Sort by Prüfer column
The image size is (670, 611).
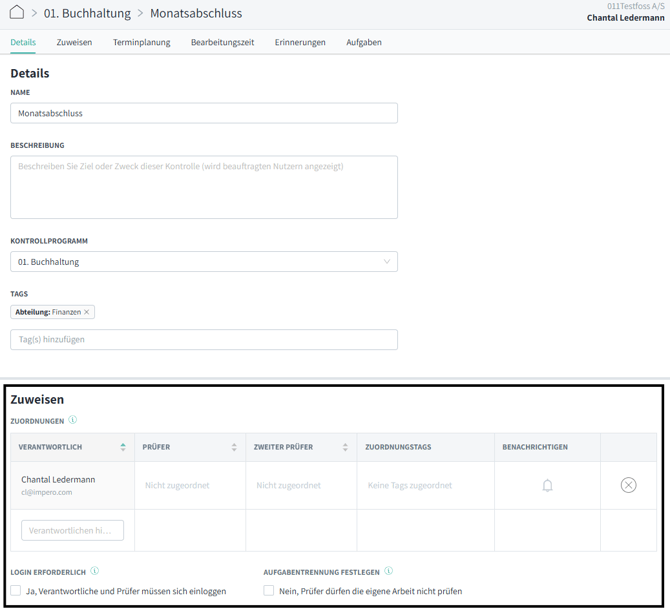[234, 447]
